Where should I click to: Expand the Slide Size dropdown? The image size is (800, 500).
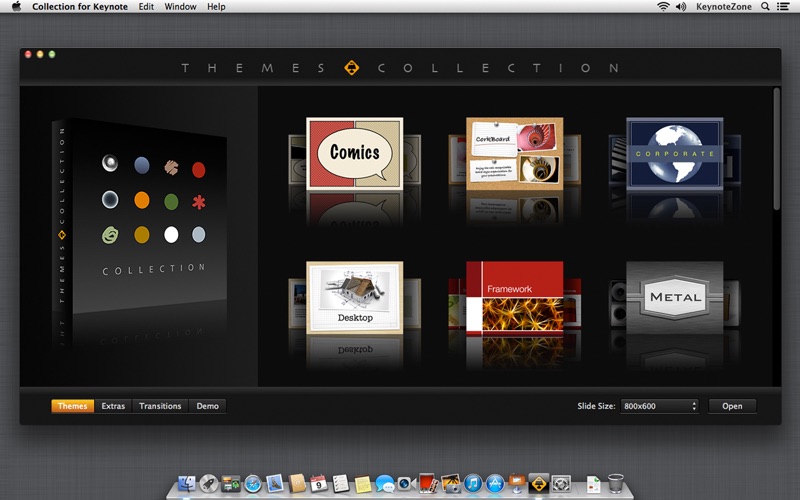tap(659, 406)
